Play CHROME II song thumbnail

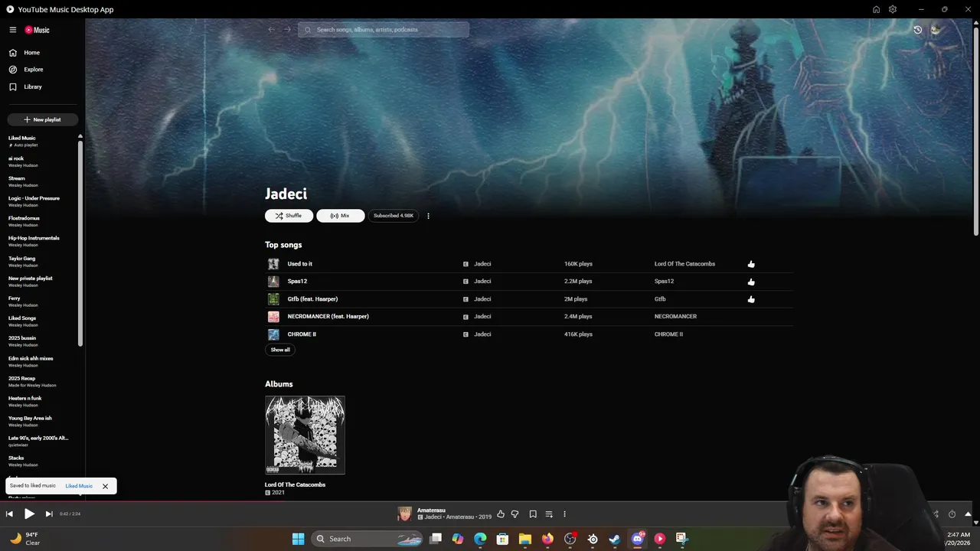(x=273, y=334)
